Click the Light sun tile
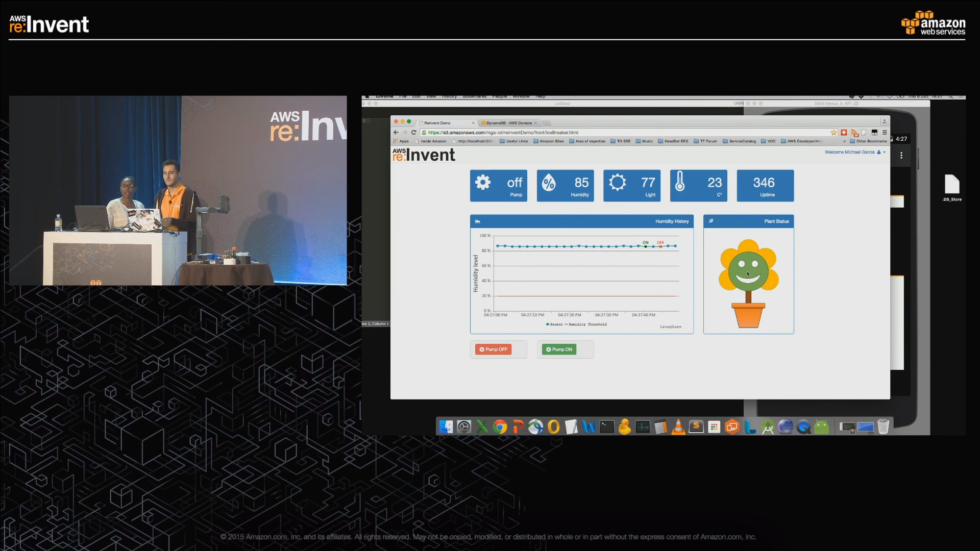The width and height of the screenshot is (980, 551). click(631, 185)
